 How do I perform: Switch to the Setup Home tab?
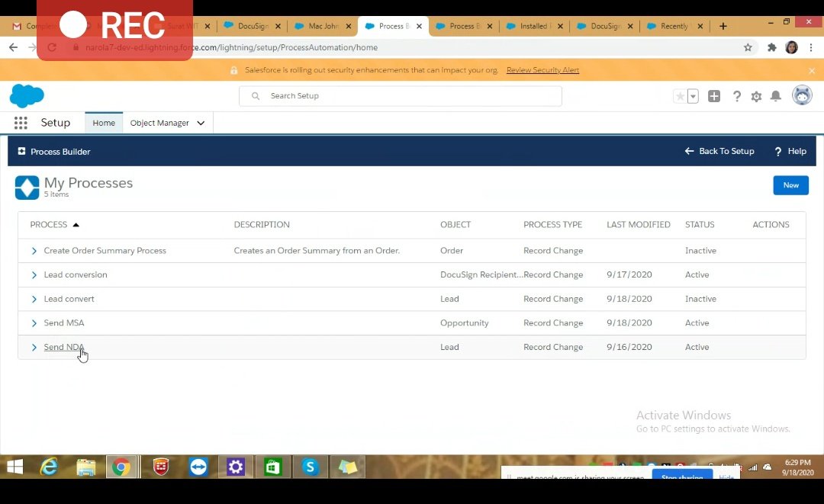point(104,123)
